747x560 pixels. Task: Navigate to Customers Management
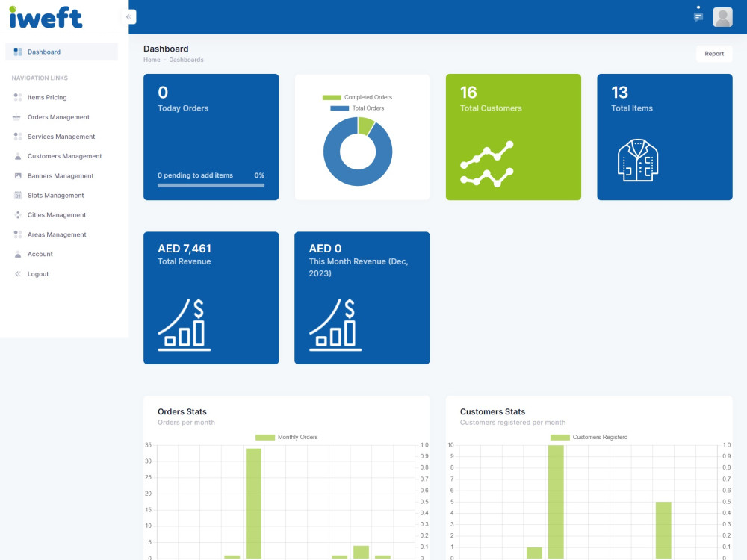point(64,156)
